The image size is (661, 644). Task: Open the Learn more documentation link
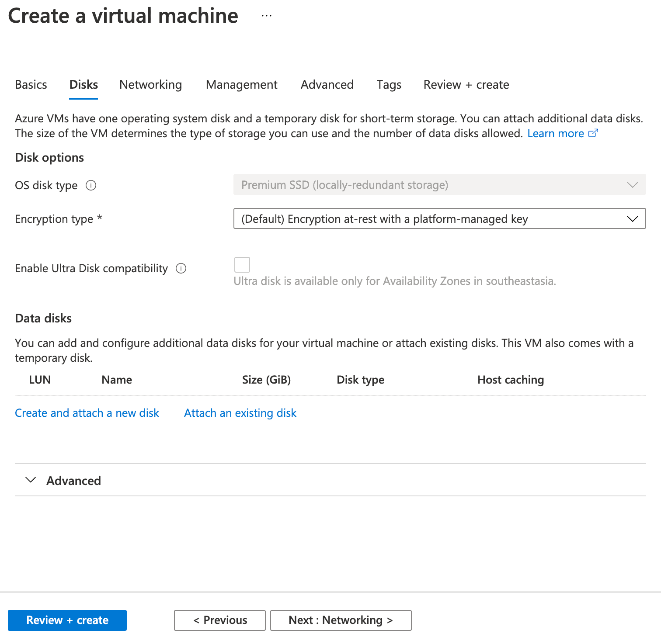[556, 133]
